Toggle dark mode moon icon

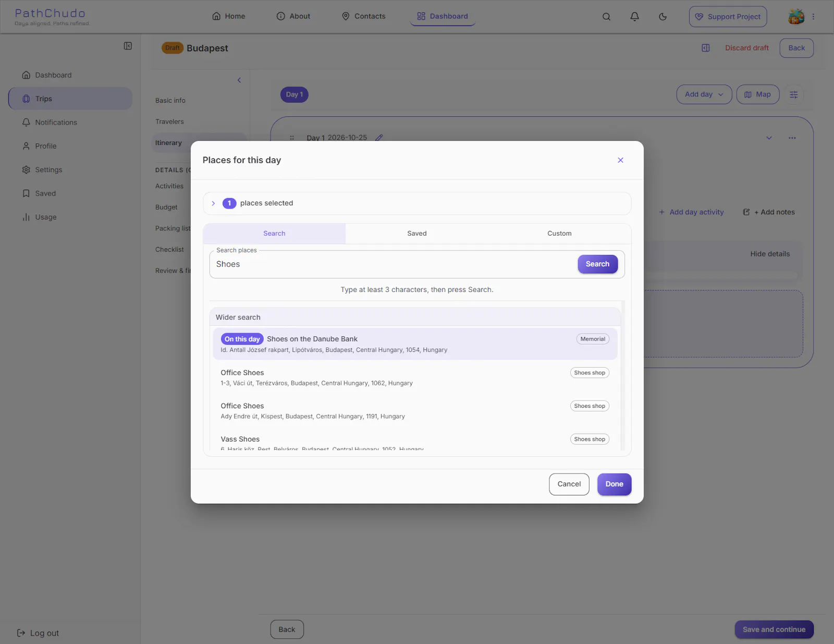pos(663,17)
